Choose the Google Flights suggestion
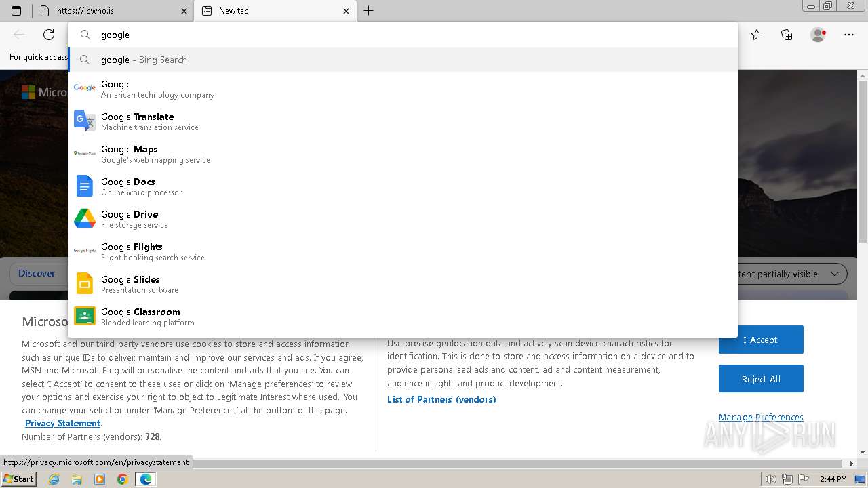 [x=403, y=251]
